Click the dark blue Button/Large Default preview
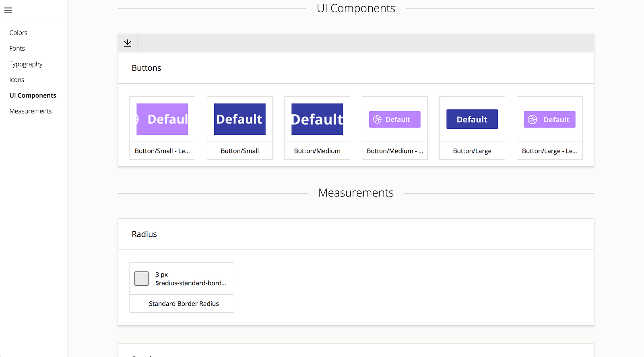 [x=472, y=119]
